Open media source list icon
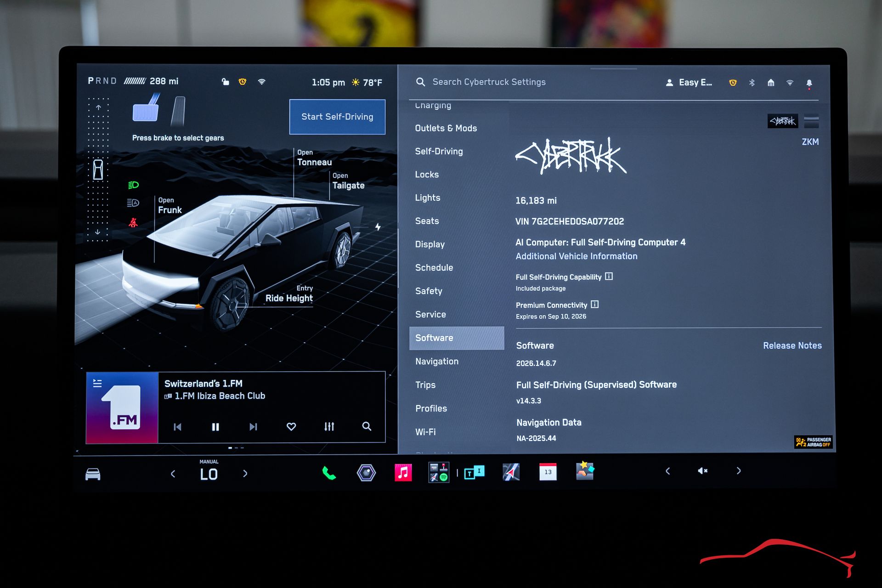This screenshot has height=588, width=882. (97, 383)
